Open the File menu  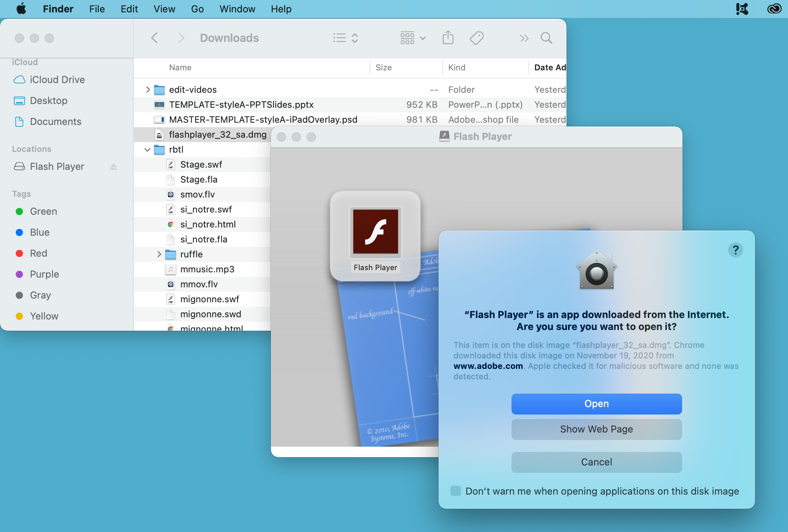click(97, 9)
